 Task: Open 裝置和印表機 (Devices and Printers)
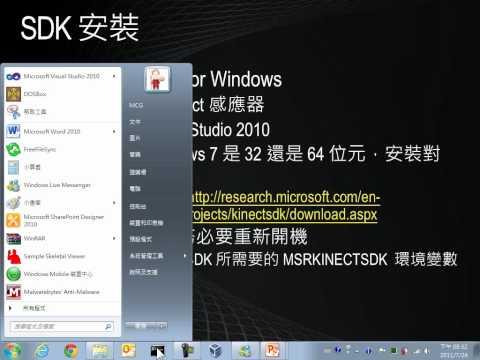pyautogui.click(x=146, y=223)
